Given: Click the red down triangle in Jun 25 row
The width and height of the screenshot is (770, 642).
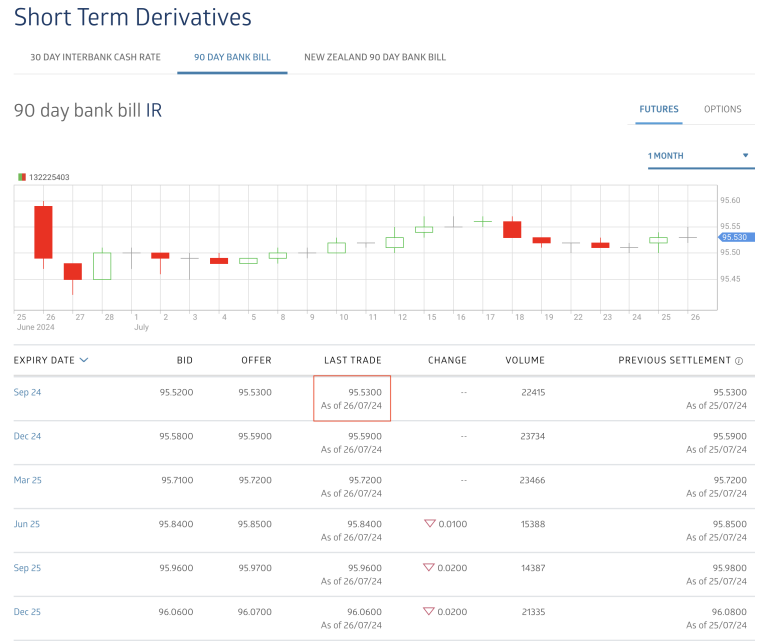Looking at the screenshot, I should coord(431,524).
